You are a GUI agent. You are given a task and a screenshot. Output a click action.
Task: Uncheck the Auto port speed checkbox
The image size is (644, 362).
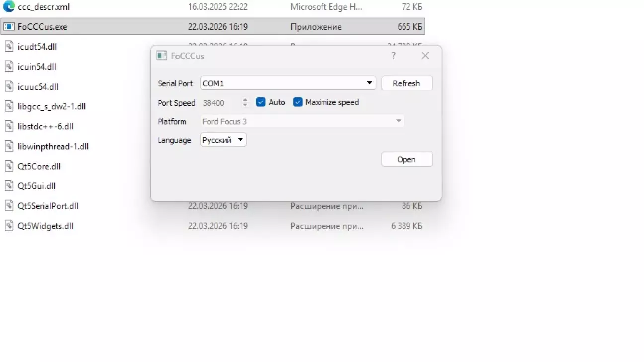click(x=261, y=102)
